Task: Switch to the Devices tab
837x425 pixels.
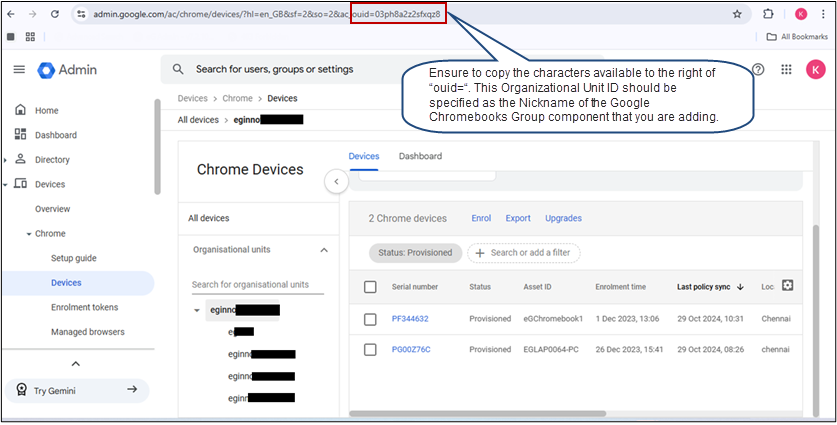Action: click(364, 156)
